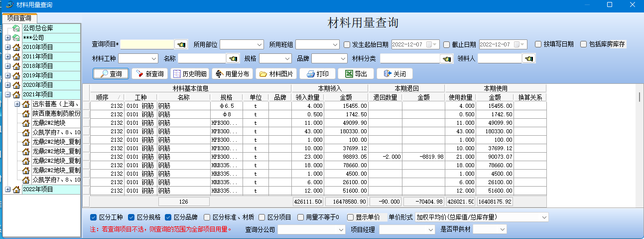The image size is (644, 239).
Task: Expand the 2022年项目 tree node
Action: tap(7, 190)
